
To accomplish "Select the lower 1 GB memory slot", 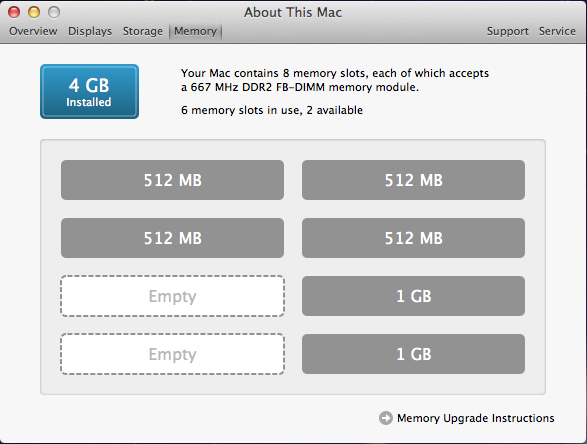I will coord(413,354).
